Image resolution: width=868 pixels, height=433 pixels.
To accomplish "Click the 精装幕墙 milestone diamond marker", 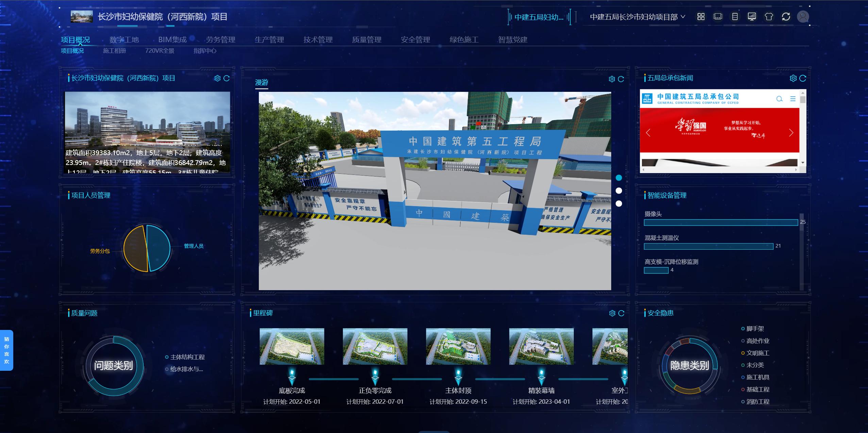I will coord(541,377).
